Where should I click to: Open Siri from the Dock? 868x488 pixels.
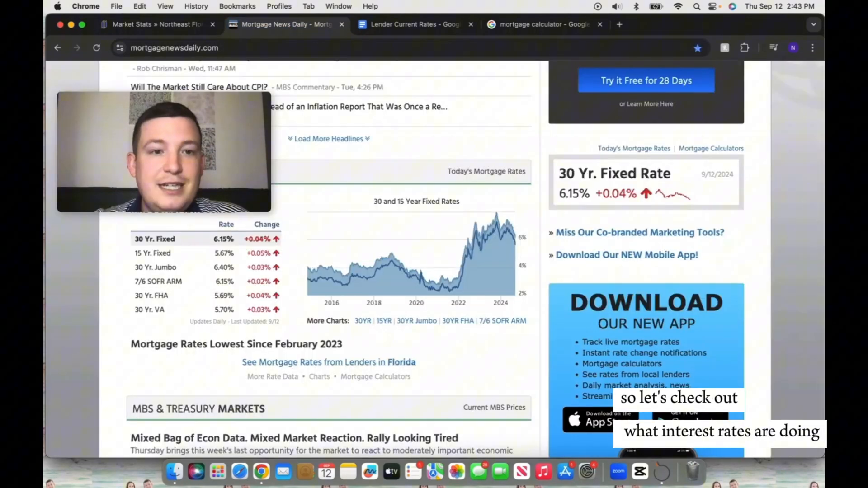[196, 472]
